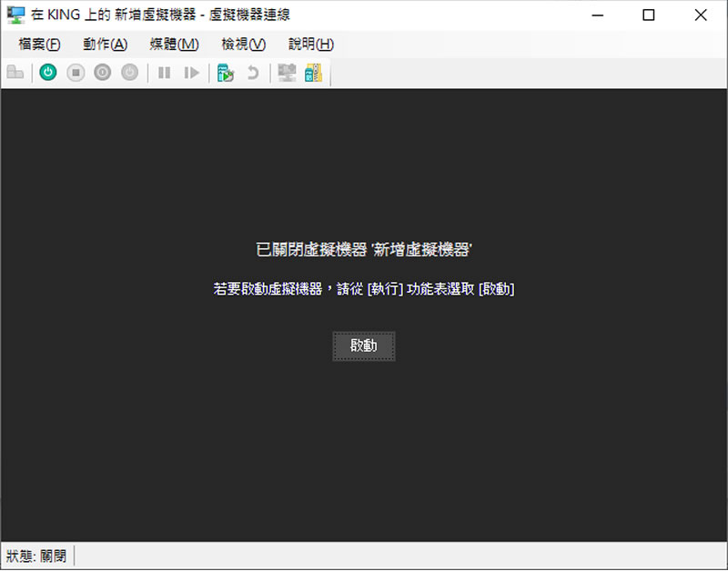Open the 檢視(V) menu
Image resolution: width=728 pixels, height=571 pixels.
tap(244, 45)
